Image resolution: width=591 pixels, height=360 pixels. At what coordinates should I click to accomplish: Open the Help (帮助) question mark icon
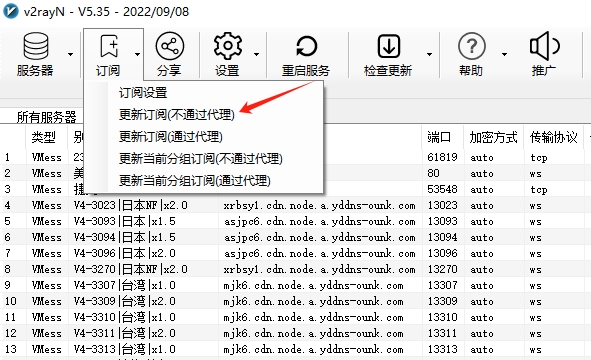[472, 46]
